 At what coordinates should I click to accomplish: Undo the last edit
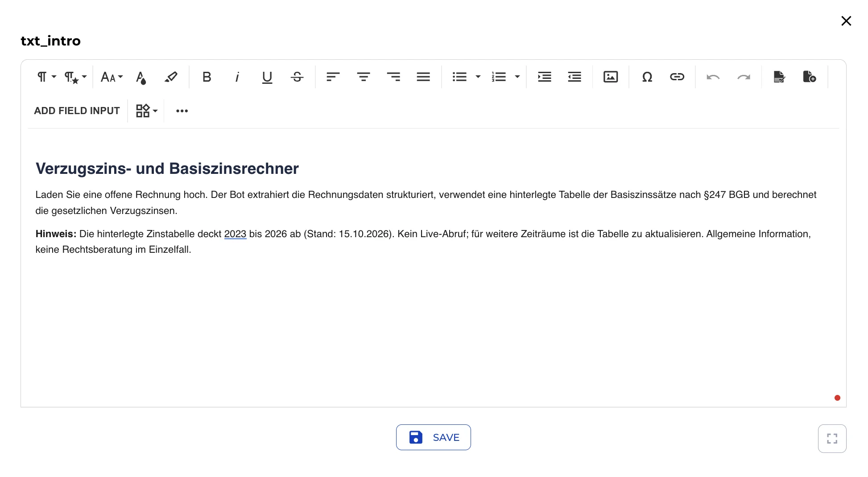(x=713, y=77)
